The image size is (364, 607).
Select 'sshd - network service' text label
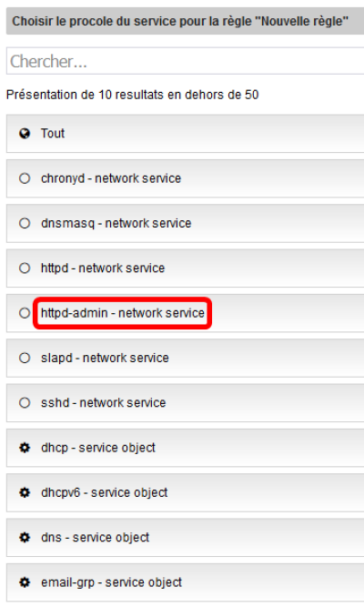104,403
